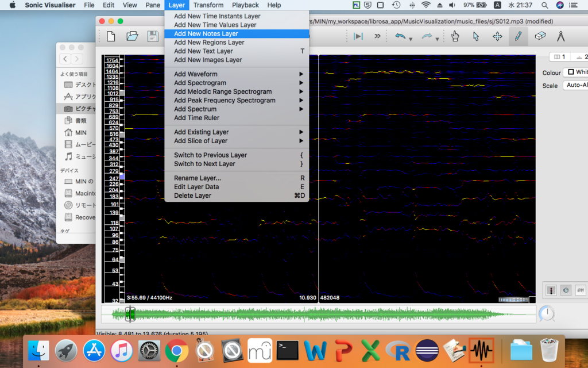Screen dimensions: 588x368
Task: Click the playback speed dial knob
Action: click(547, 313)
